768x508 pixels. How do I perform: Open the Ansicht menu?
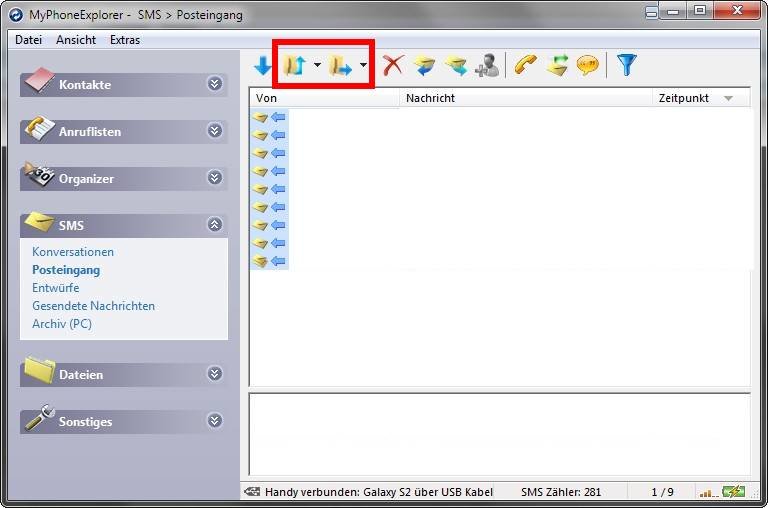click(76, 40)
